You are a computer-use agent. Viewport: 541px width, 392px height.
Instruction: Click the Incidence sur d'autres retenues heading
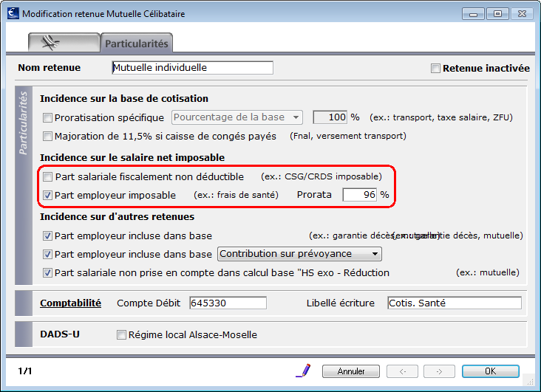pos(117,216)
